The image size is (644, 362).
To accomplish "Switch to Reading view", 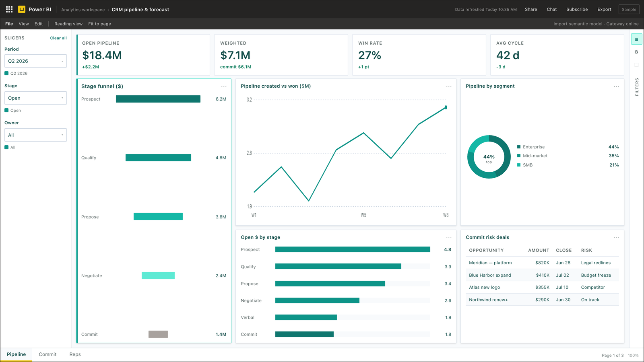I will (x=68, y=24).
